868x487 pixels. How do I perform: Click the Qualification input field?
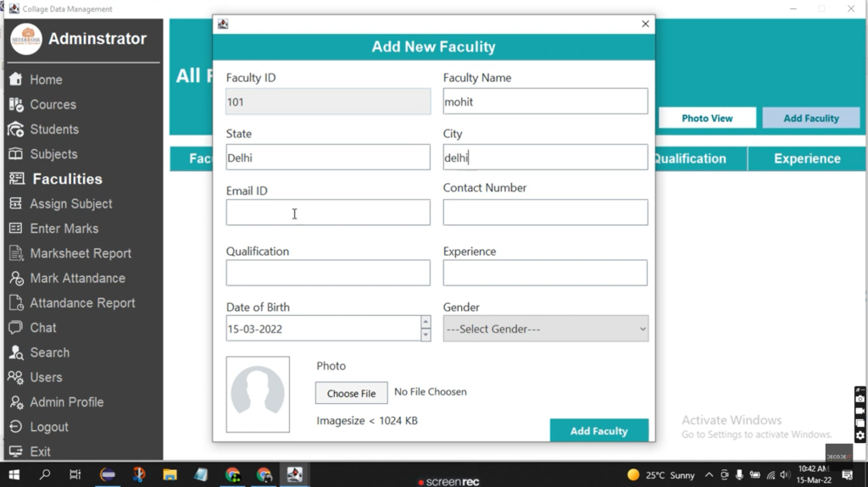[328, 273]
